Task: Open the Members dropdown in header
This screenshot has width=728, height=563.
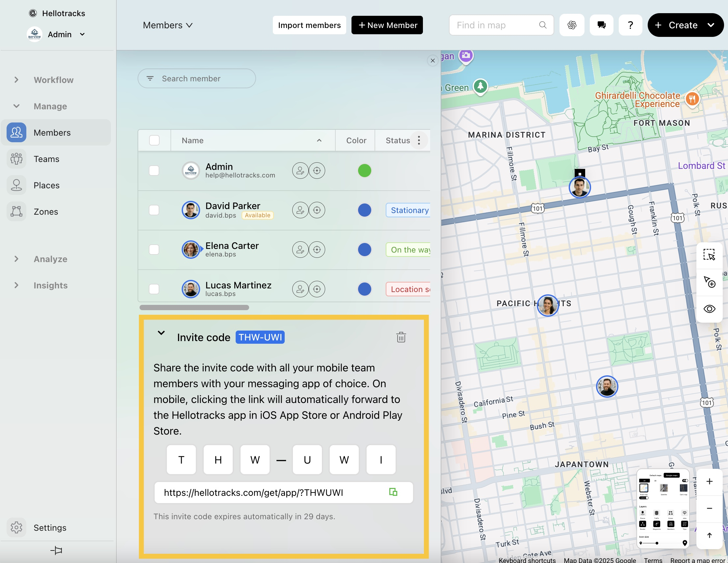Action: 168,25
